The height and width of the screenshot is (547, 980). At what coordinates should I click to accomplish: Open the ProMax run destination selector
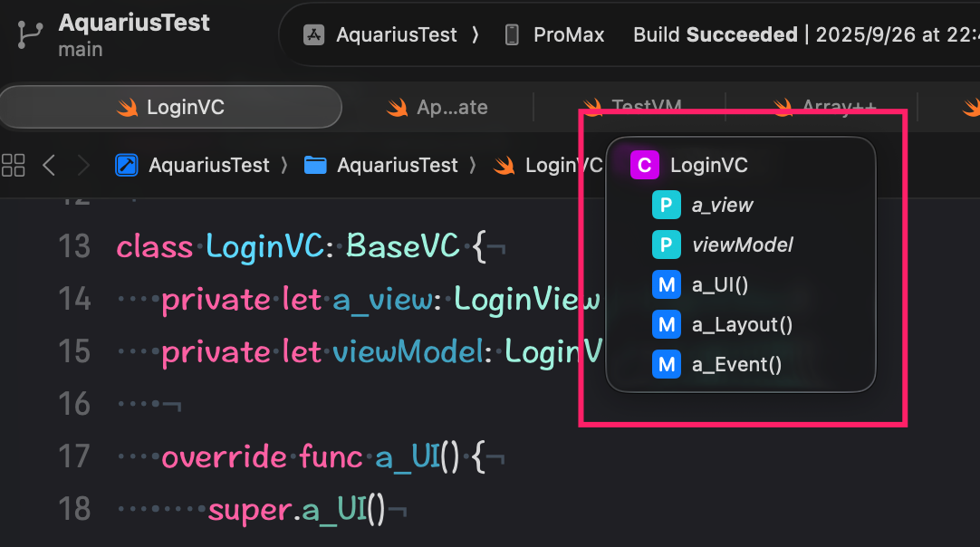pos(568,35)
